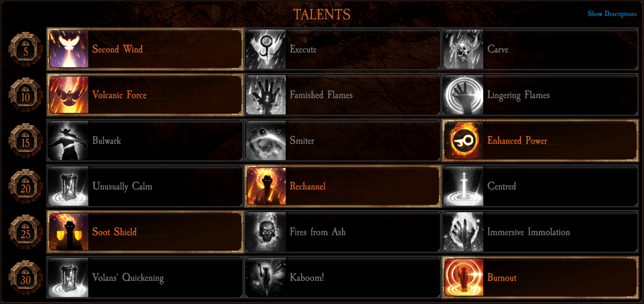Click the Fires from Ash skull icon
The width and height of the screenshot is (644, 304).
(x=266, y=232)
